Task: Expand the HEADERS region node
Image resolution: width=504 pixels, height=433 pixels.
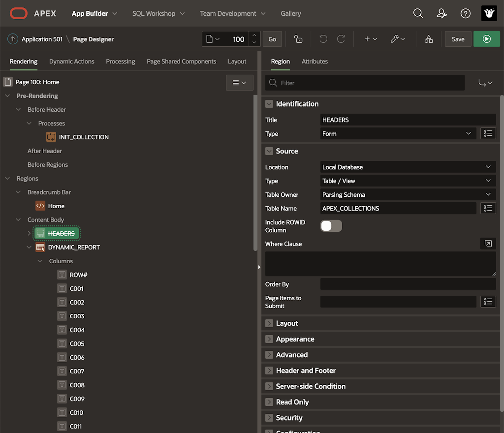Action: coord(29,234)
